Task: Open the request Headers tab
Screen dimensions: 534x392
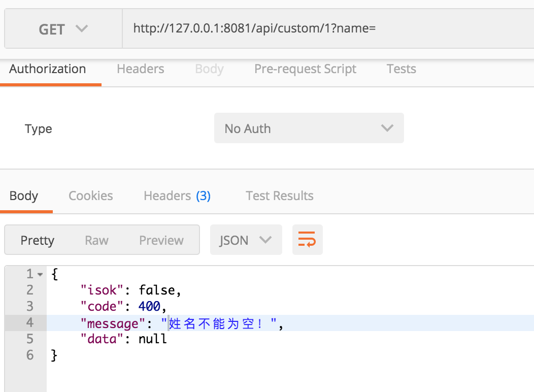Action: click(x=141, y=69)
